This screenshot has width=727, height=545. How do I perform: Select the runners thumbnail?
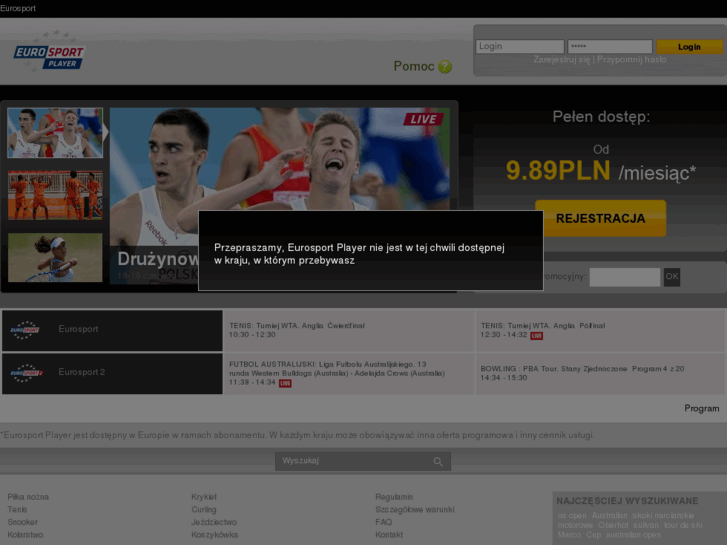click(x=55, y=133)
